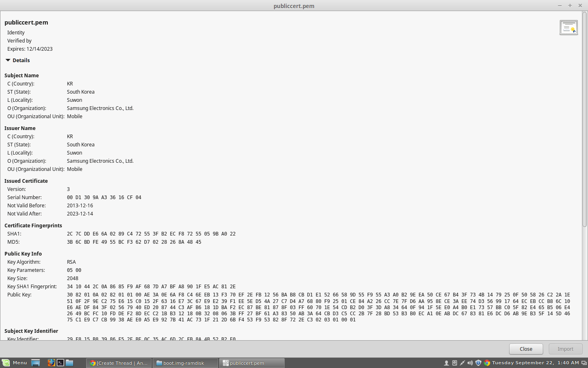
Task: Click the MD5 fingerprint value
Action: click(x=134, y=242)
